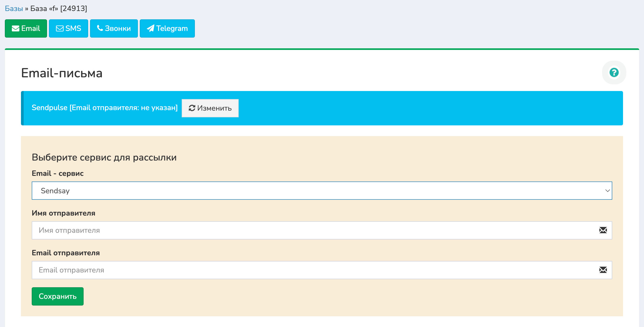Select the green Email tab
This screenshot has height=327, width=644.
click(x=26, y=28)
